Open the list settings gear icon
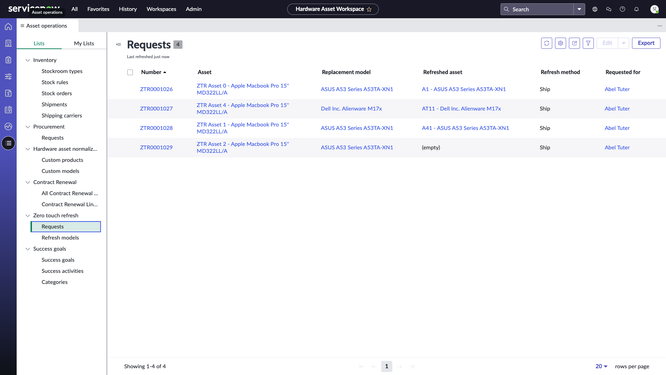666x375 pixels. (560, 43)
